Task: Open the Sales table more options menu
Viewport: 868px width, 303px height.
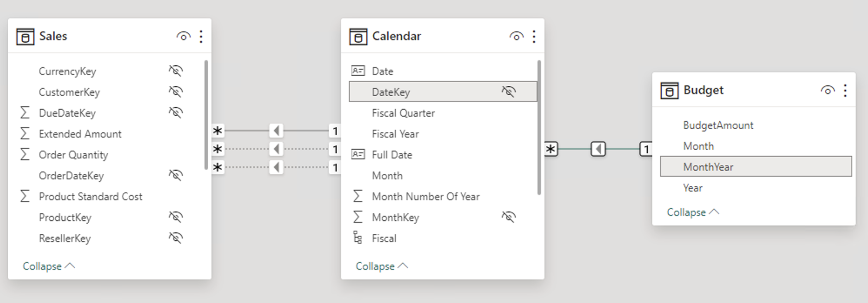Action: 201,37
